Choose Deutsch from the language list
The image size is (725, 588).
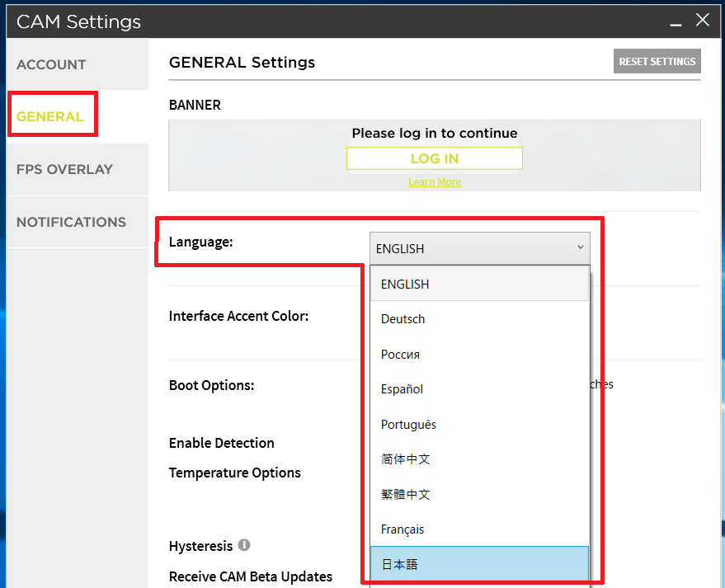pos(479,319)
